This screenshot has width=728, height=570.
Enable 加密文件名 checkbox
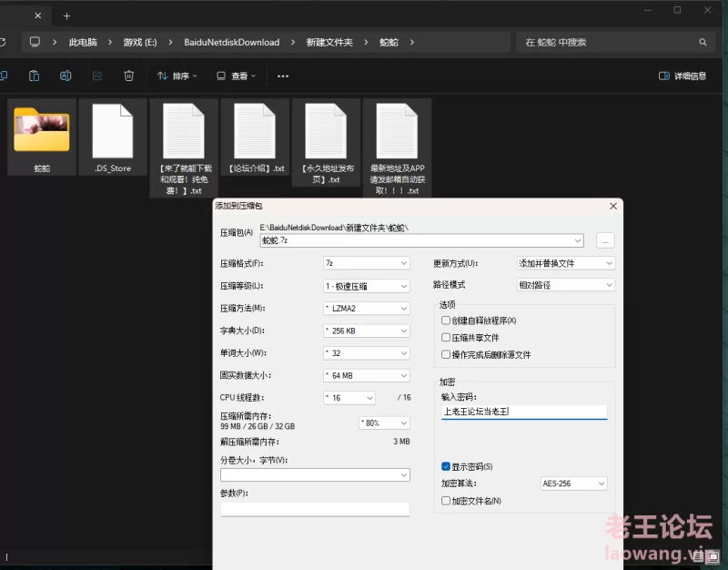click(x=446, y=501)
